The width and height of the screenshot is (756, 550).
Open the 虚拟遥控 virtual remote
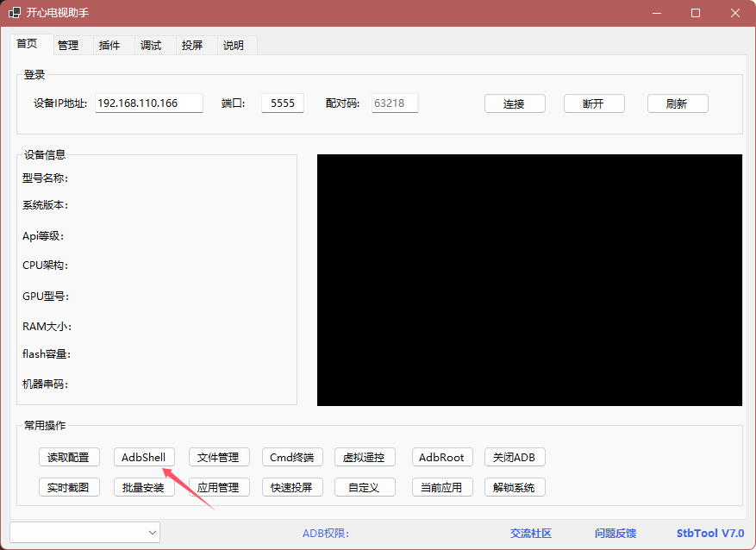pos(364,458)
